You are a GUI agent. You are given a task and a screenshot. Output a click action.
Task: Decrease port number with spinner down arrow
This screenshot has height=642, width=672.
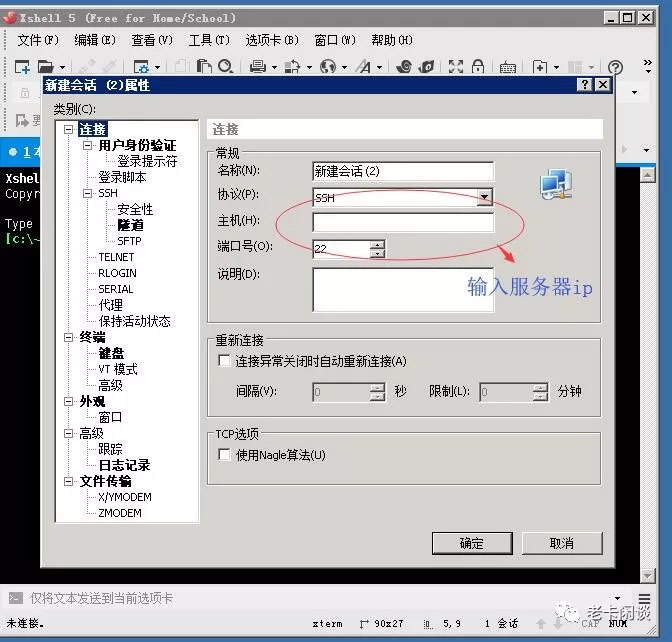point(378,253)
